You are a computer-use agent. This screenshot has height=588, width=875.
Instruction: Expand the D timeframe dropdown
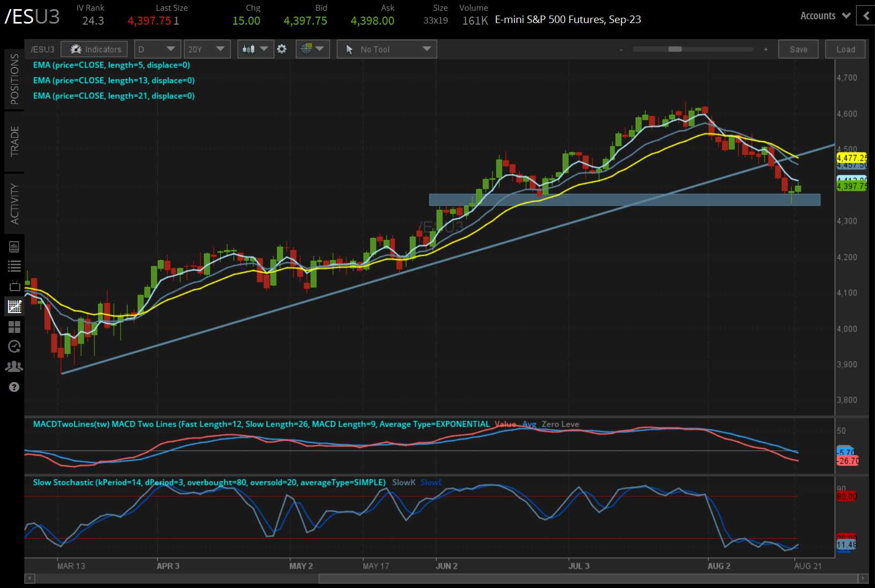[x=157, y=49]
